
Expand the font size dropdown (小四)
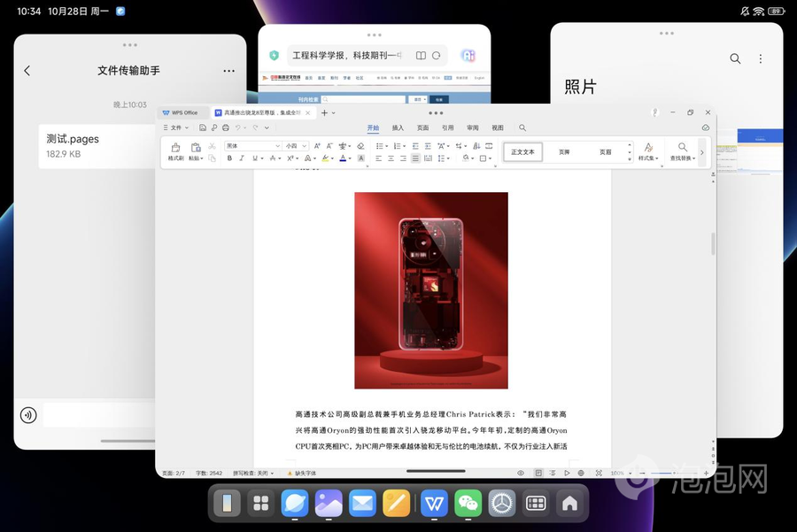pos(305,146)
